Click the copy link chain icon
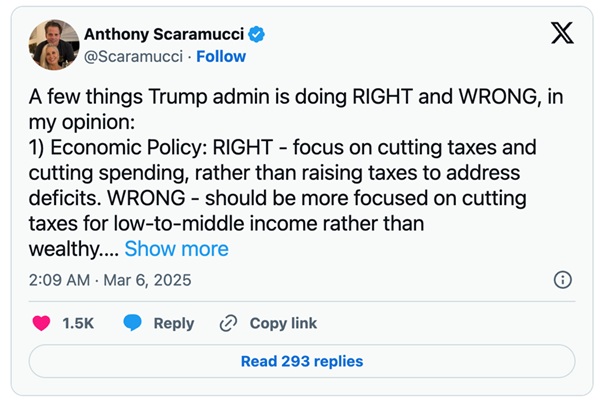 (228, 323)
